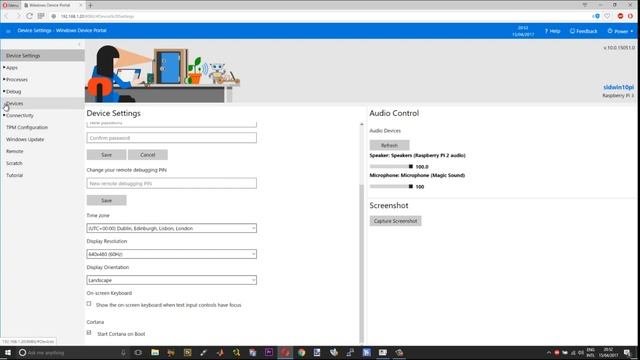
Task: Open the Help link in header
Action: tap(552, 31)
